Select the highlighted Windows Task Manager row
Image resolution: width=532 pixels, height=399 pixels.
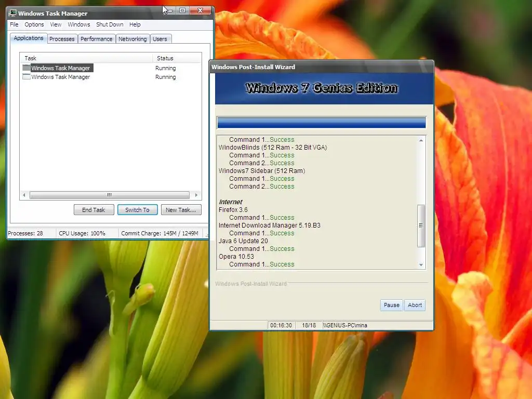click(111, 68)
